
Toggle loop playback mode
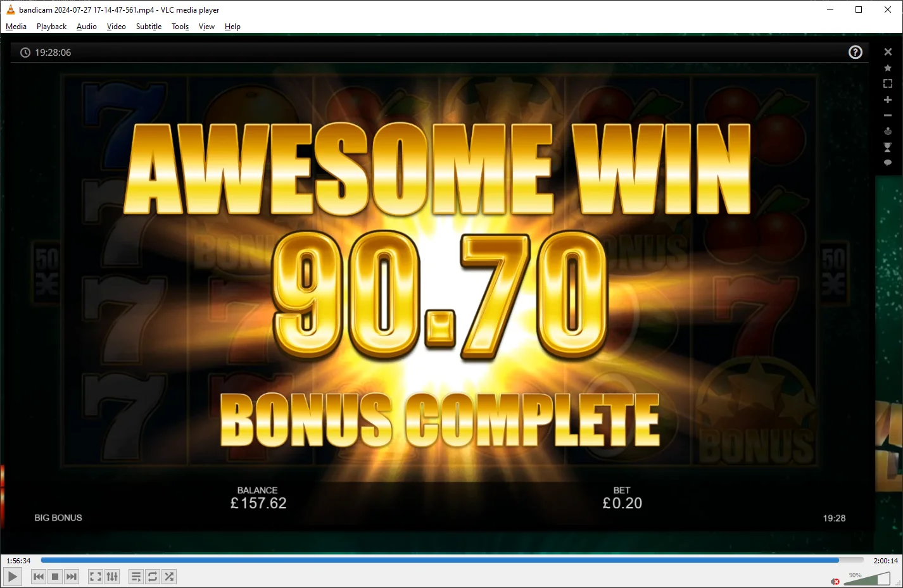[153, 577]
